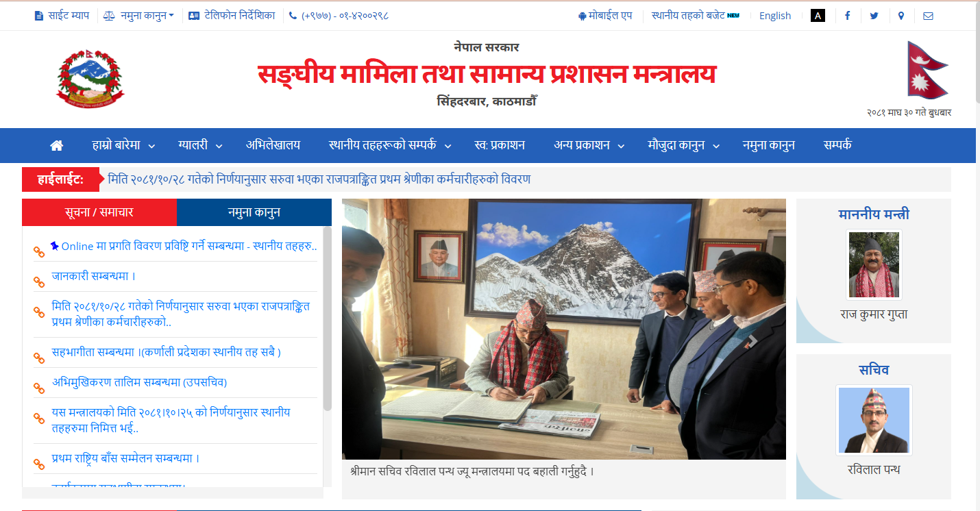Switch language to English
The width and height of the screenshot is (980, 511).
coord(775,16)
